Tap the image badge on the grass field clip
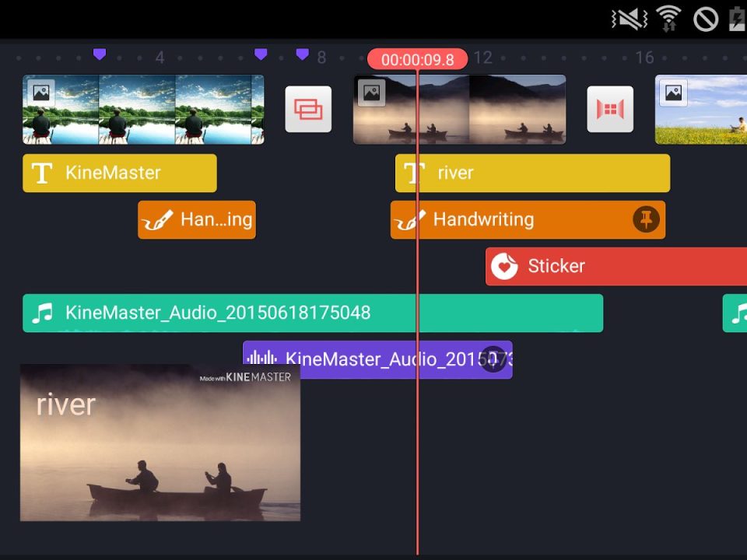 click(x=672, y=92)
